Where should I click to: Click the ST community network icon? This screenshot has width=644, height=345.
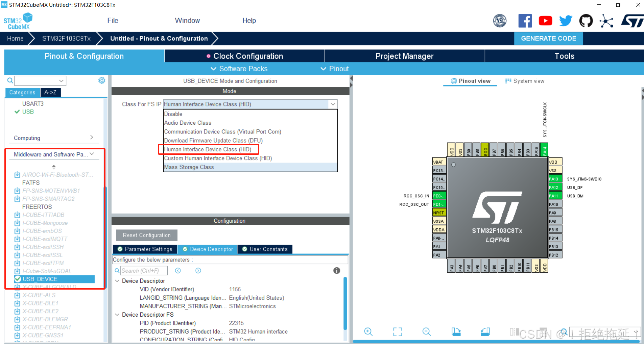pyautogui.click(x=606, y=21)
